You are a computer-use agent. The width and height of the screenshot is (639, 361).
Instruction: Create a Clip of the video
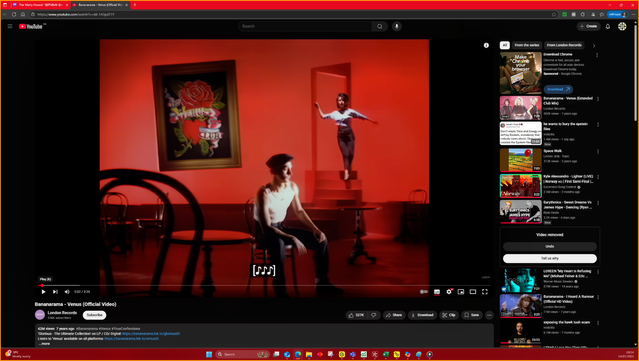(449, 315)
